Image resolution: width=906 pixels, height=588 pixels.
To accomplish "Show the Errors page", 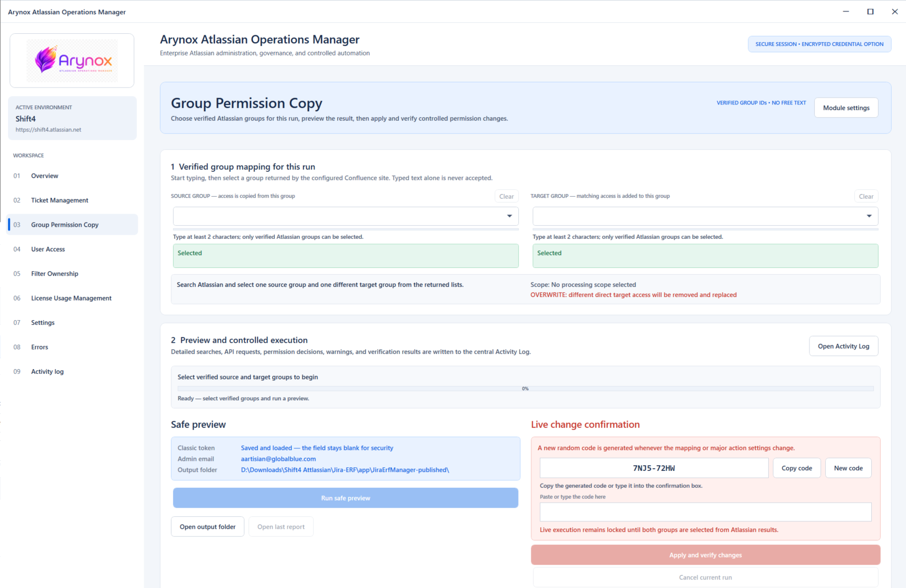I will pos(72,347).
